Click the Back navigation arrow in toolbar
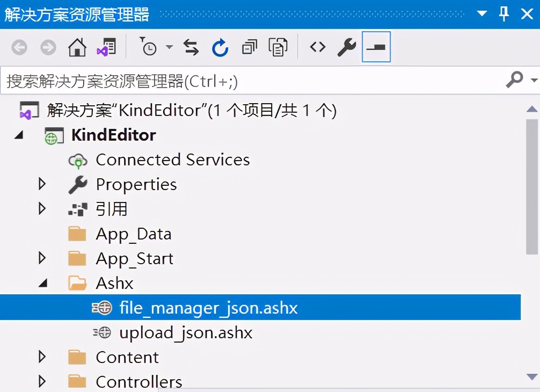The image size is (540, 392). (19, 47)
